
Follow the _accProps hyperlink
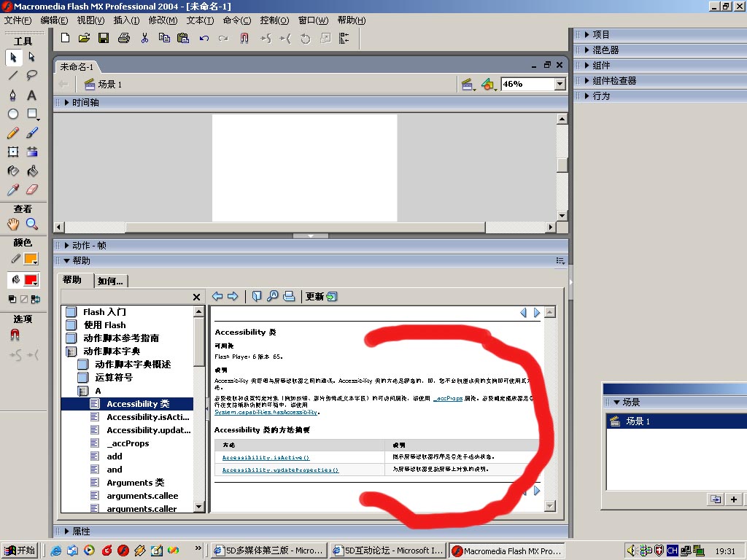point(448,399)
